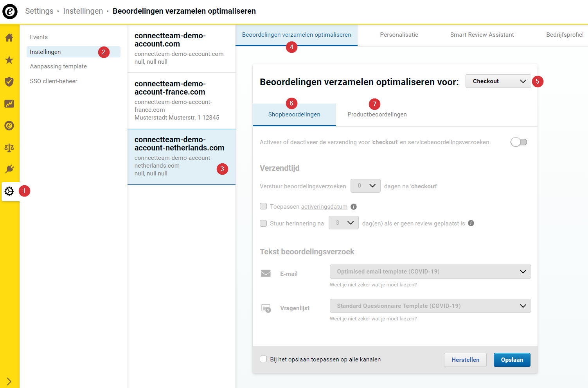This screenshot has height=388, width=588.
Task: Open the star Reviews sidebar icon
Action: pyautogui.click(x=9, y=60)
